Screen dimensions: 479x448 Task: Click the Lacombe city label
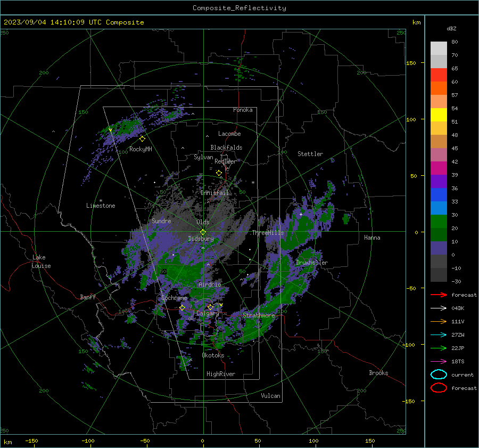click(x=229, y=134)
